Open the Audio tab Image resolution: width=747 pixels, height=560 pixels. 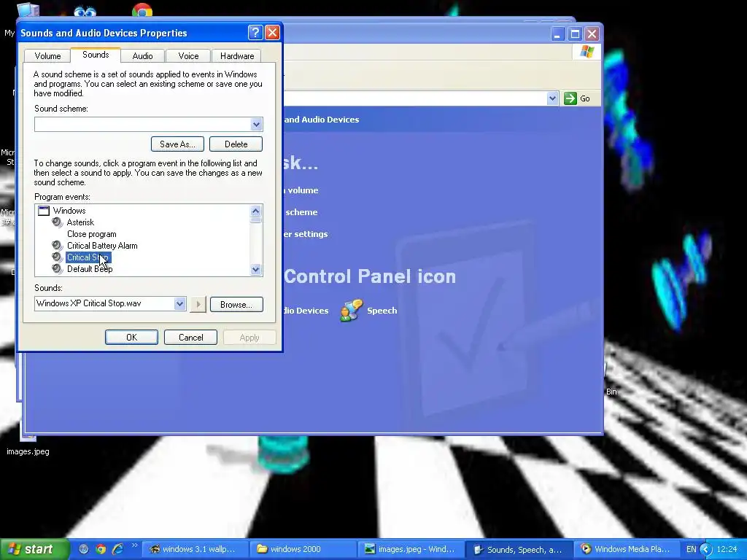(x=142, y=55)
